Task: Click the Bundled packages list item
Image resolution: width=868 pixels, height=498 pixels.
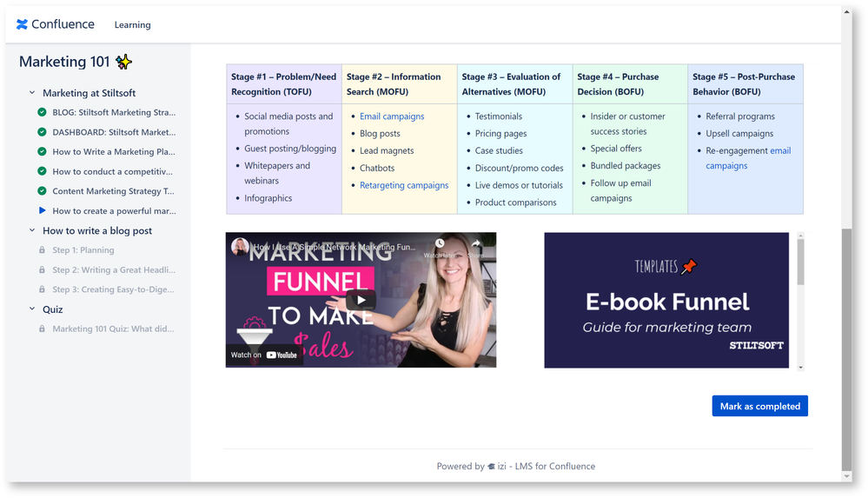Action: pos(626,166)
